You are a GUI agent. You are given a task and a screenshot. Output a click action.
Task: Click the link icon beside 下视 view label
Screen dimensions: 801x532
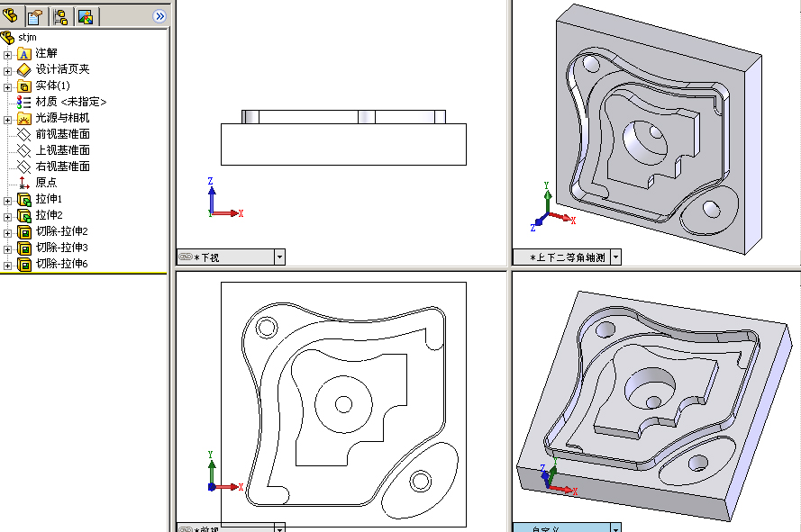tap(186, 257)
